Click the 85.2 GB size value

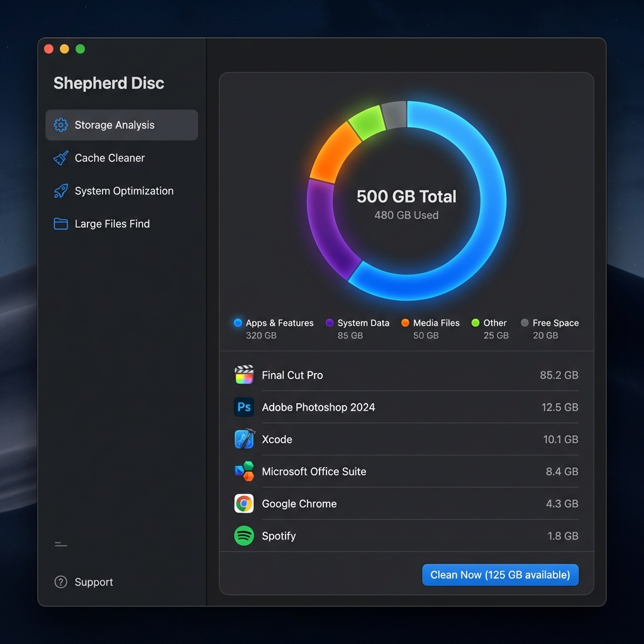(x=559, y=375)
